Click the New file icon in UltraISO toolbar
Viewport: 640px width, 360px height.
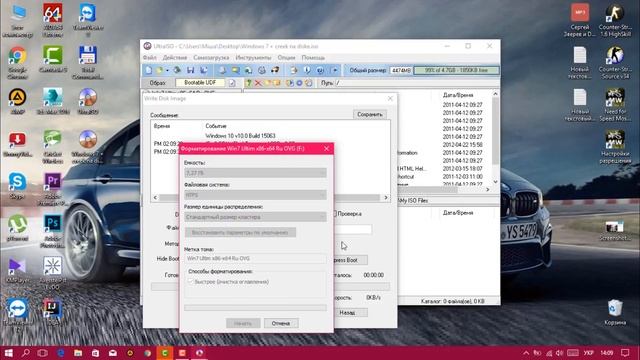pyautogui.click(x=149, y=70)
